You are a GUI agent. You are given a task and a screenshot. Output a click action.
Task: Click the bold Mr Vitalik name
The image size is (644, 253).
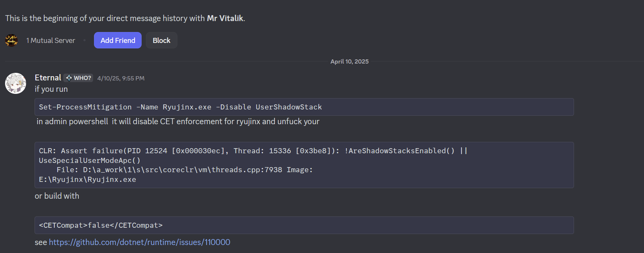(225, 19)
